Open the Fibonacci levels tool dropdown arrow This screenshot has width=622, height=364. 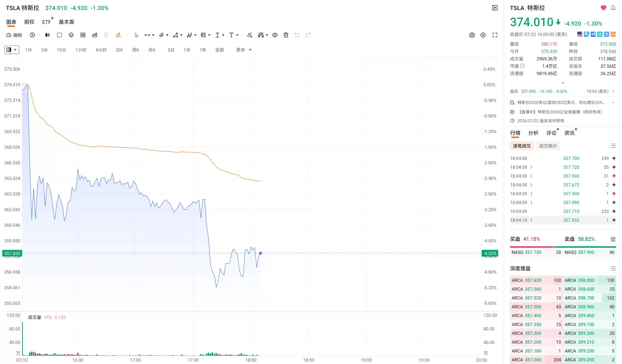coord(209,35)
